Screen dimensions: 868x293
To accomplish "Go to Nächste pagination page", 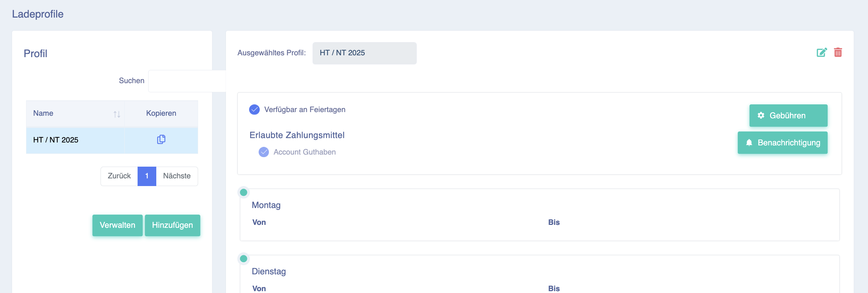I will point(177,176).
